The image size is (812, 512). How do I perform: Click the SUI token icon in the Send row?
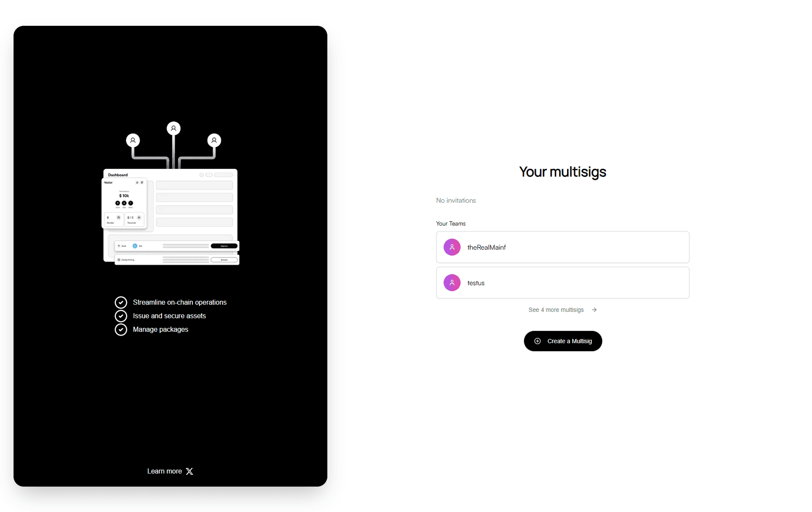pos(135,246)
